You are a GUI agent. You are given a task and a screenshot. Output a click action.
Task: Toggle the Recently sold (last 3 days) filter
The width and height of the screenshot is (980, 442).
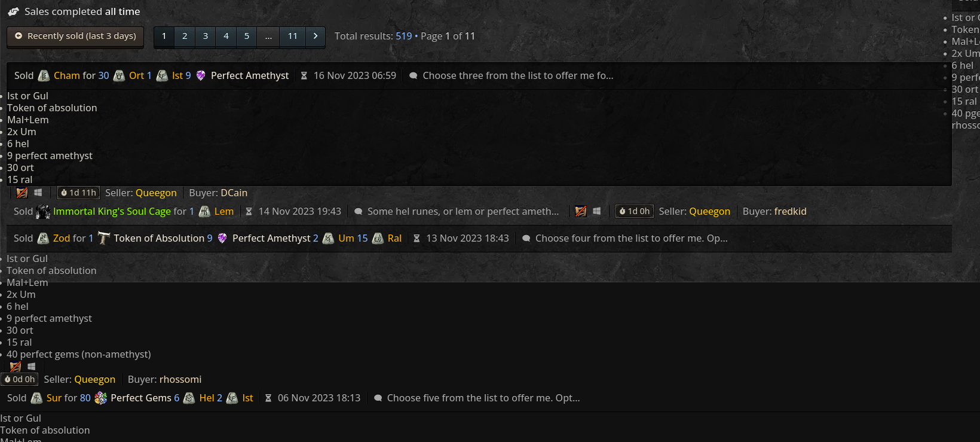pos(75,36)
